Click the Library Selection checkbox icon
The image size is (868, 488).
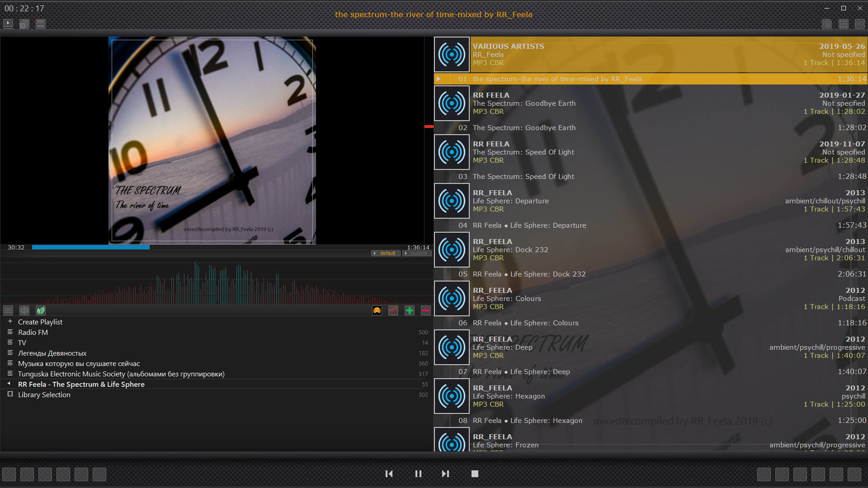click(10, 394)
